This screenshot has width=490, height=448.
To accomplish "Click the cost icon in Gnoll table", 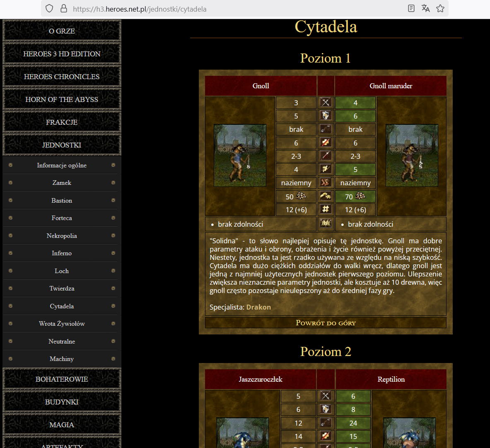I will pos(326,196).
